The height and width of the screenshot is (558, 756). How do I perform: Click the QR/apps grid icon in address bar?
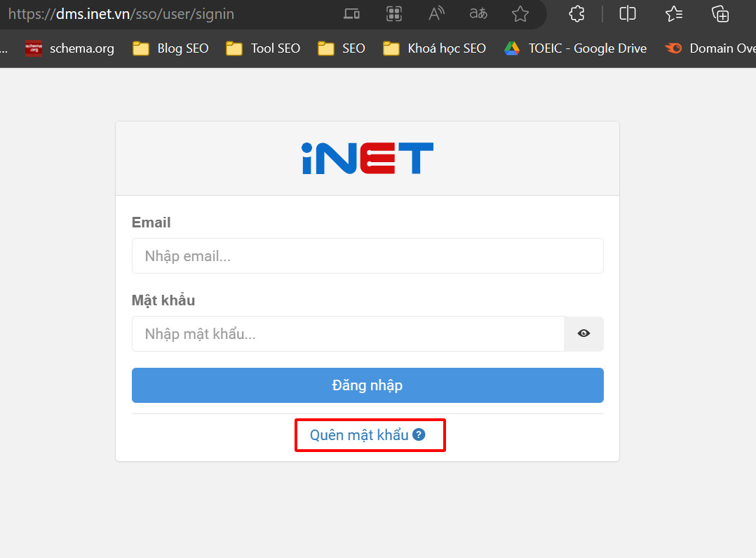(x=394, y=14)
